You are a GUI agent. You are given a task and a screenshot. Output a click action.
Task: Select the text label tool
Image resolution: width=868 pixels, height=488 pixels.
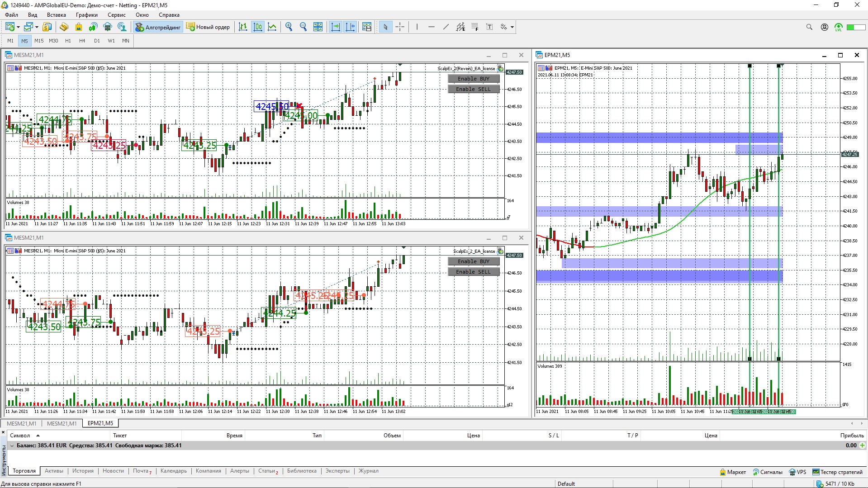pyautogui.click(x=489, y=27)
